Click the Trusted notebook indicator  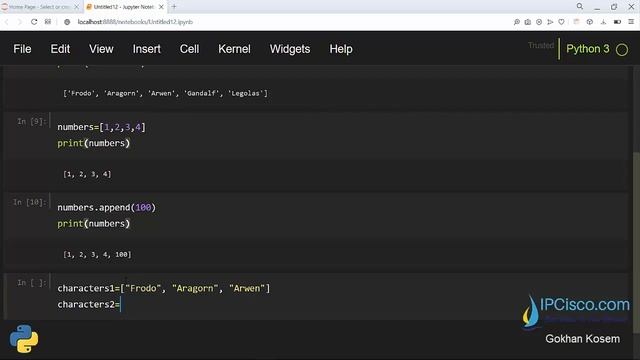point(541,45)
